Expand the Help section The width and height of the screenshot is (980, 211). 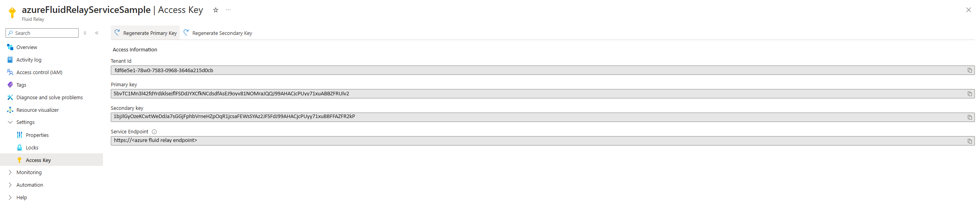(10, 198)
